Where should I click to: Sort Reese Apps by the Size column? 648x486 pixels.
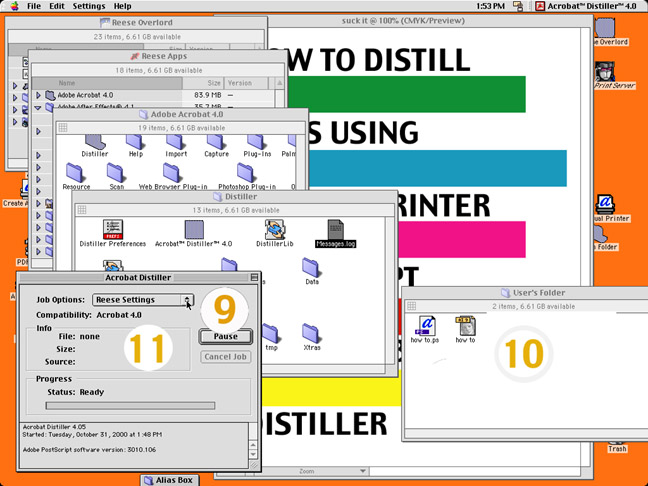coord(203,83)
